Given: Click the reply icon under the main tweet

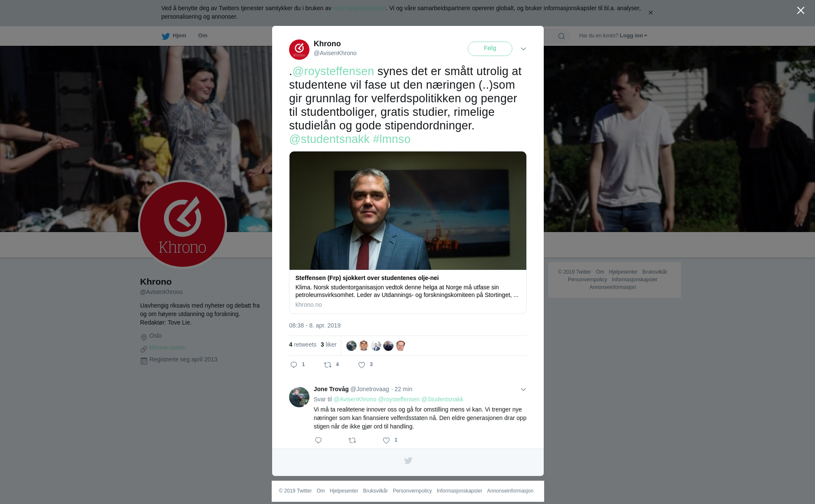Looking at the screenshot, I should 294,365.
